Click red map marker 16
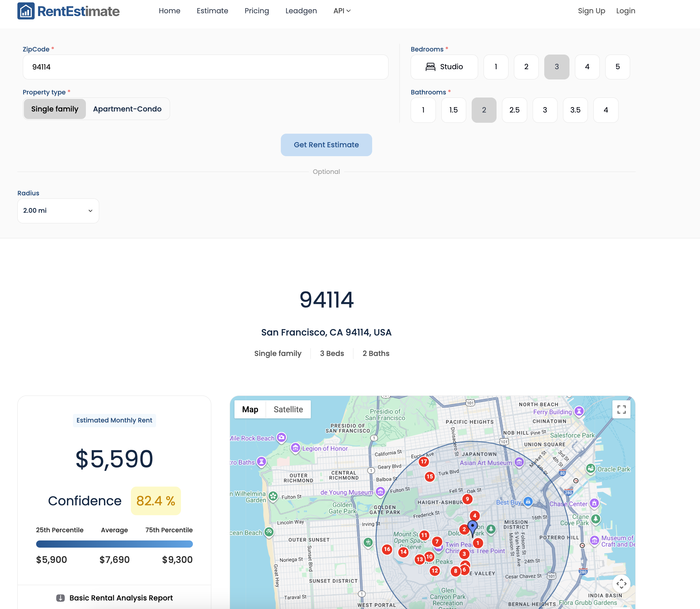Viewport: 700px width, 609px height. [387, 549]
